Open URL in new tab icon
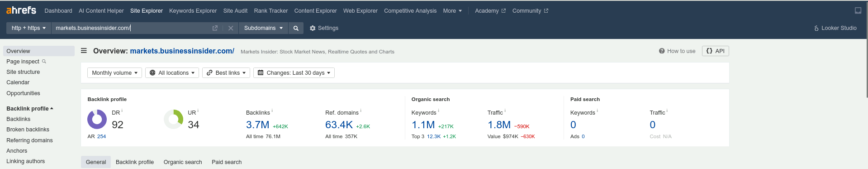 point(215,28)
